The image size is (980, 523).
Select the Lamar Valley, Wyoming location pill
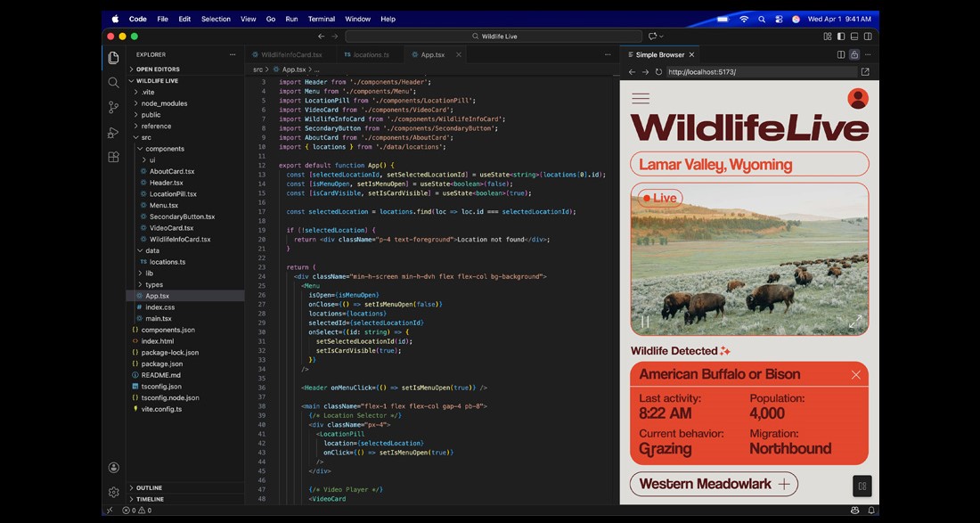[749, 165]
